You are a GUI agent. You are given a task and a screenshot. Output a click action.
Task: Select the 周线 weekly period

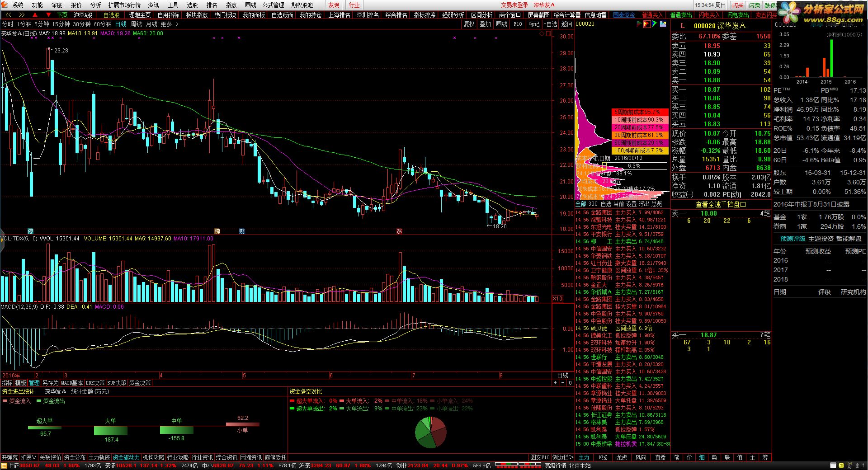tap(136, 24)
